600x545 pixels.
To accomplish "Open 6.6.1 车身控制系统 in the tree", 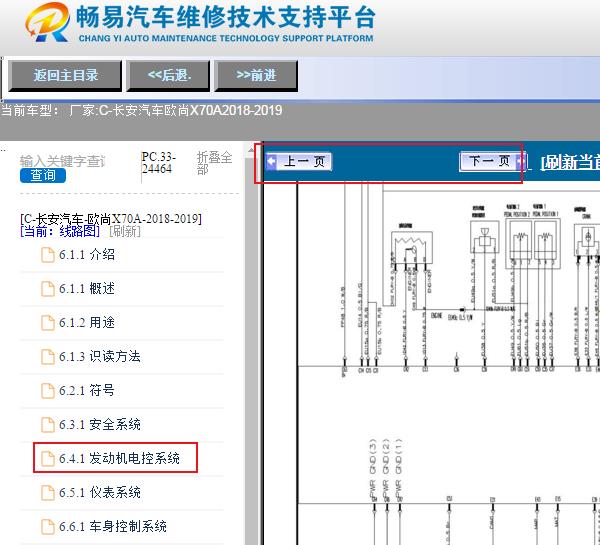I will 112,526.
